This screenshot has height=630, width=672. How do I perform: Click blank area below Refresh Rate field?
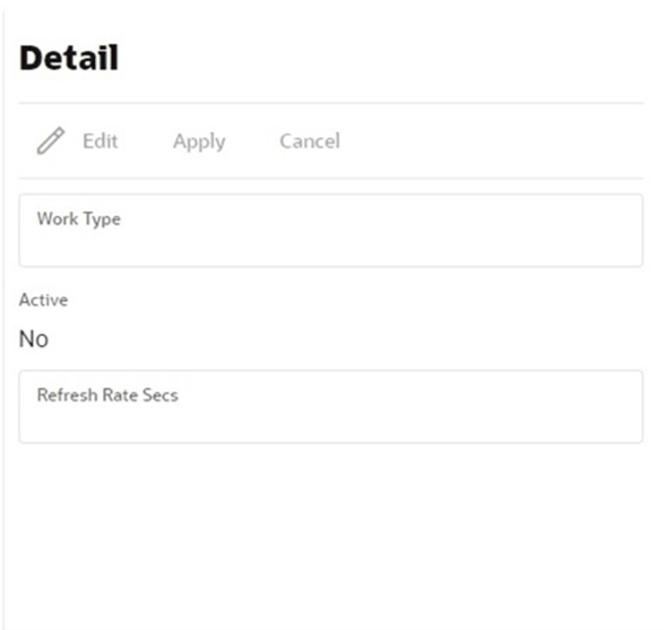pyautogui.click(x=331, y=536)
